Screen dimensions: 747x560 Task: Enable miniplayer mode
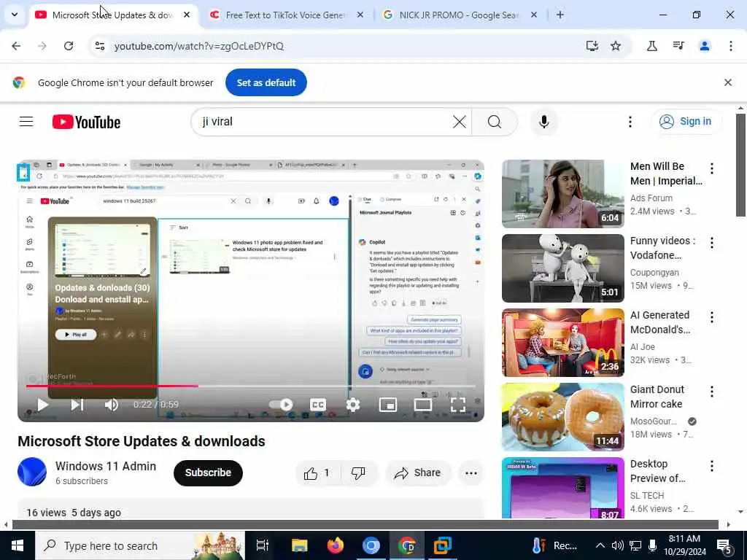click(x=388, y=405)
